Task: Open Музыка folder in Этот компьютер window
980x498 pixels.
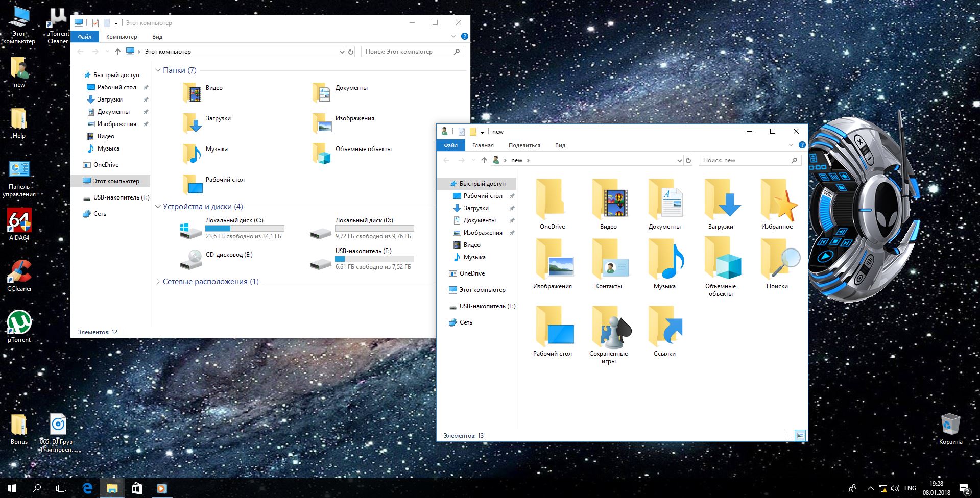Action: pyautogui.click(x=205, y=155)
